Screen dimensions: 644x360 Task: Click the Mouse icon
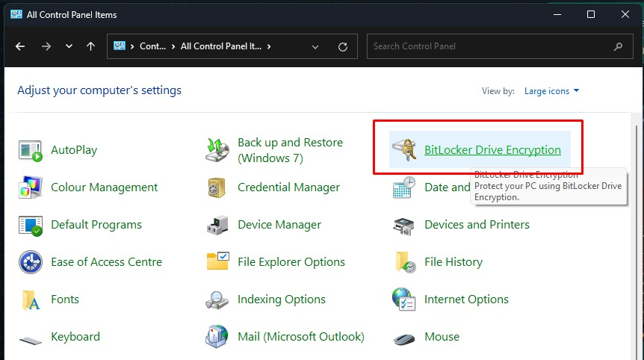point(404,338)
